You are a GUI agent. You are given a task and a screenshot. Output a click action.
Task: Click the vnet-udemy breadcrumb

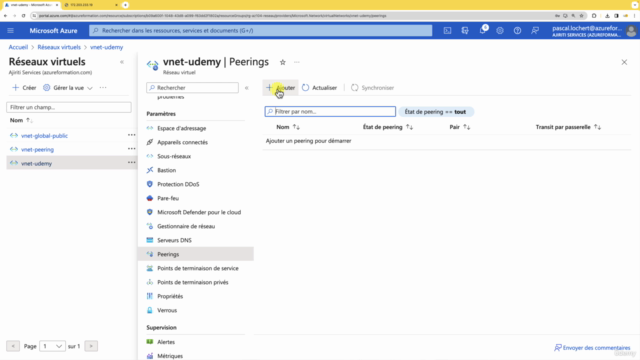(107, 47)
